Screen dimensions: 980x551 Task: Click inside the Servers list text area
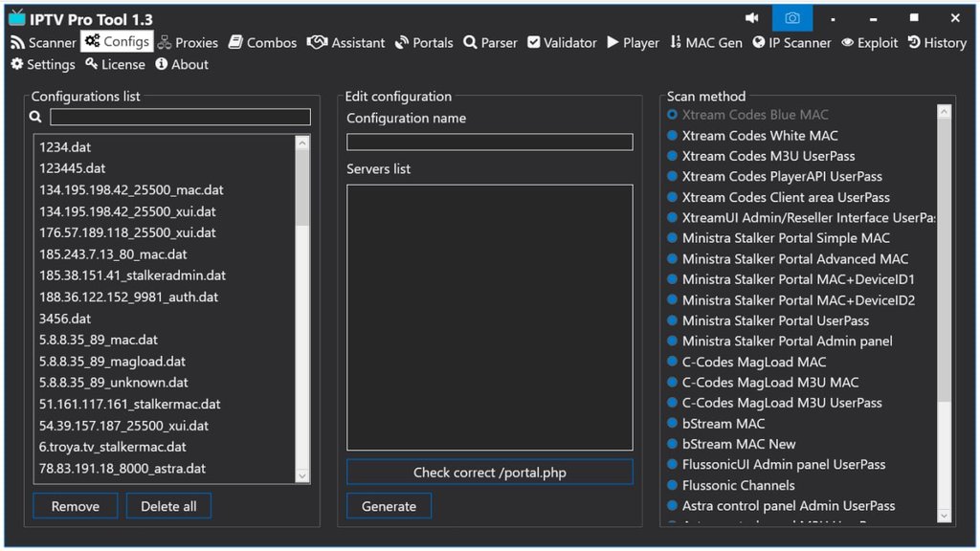point(489,318)
